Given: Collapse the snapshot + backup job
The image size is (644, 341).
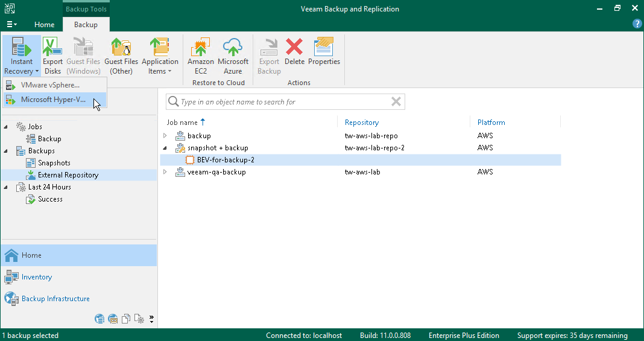Looking at the screenshot, I should pyautogui.click(x=165, y=148).
